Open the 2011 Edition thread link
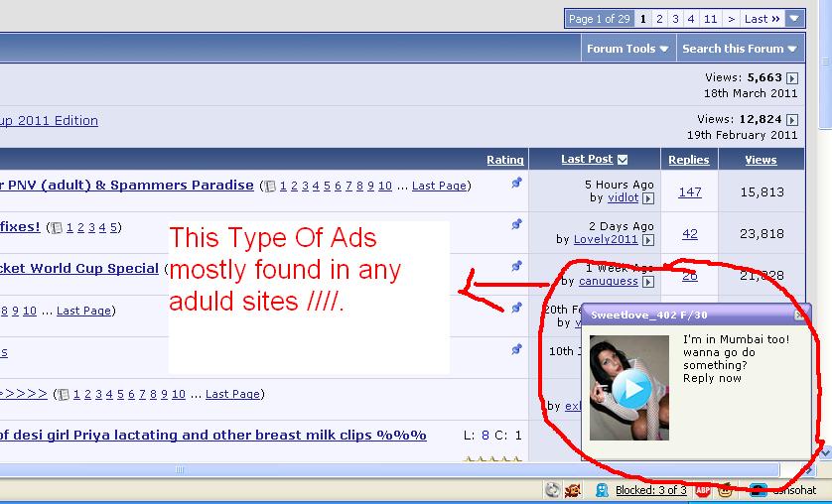This screenshot has width=832, height=504. (x=49, y=121)
